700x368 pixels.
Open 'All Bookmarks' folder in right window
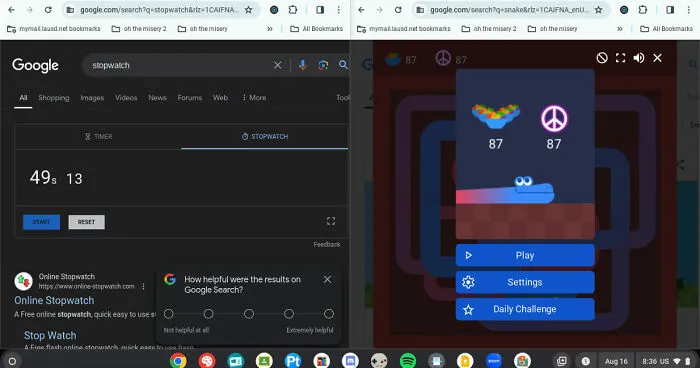pyautogui.click(x=667, y=29)
